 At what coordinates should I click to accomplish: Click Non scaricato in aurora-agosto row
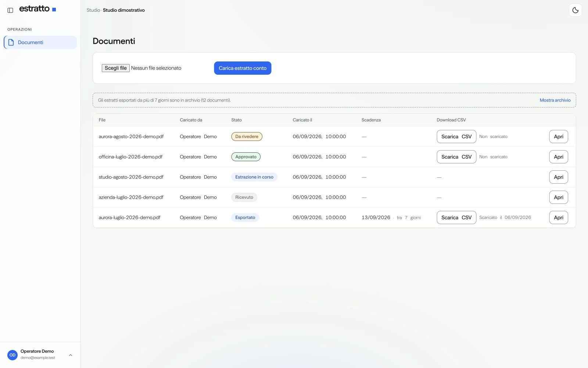[x=493, y=137]
